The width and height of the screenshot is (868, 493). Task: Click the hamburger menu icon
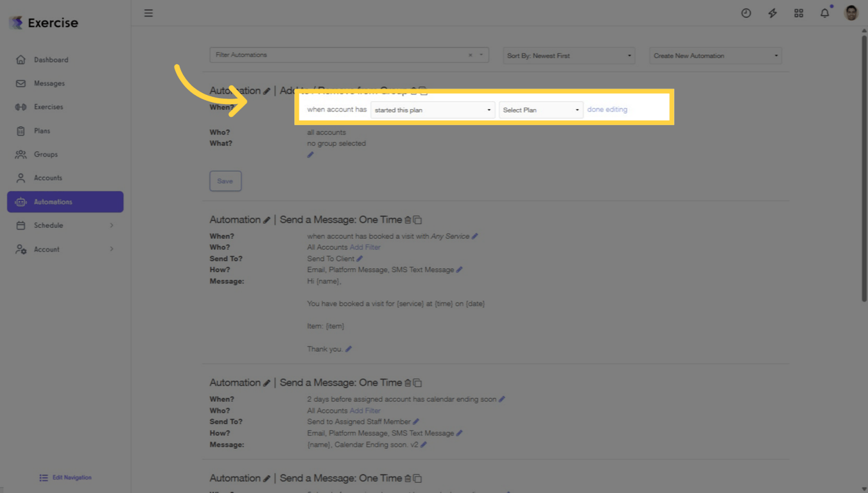(148, 13)
